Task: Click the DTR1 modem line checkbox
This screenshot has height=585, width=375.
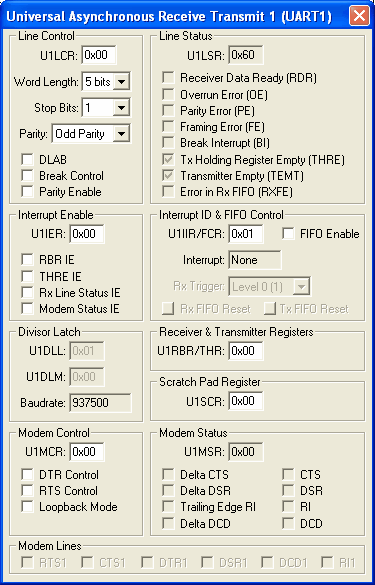Action: pyautogui.click(x=147, y=562)
